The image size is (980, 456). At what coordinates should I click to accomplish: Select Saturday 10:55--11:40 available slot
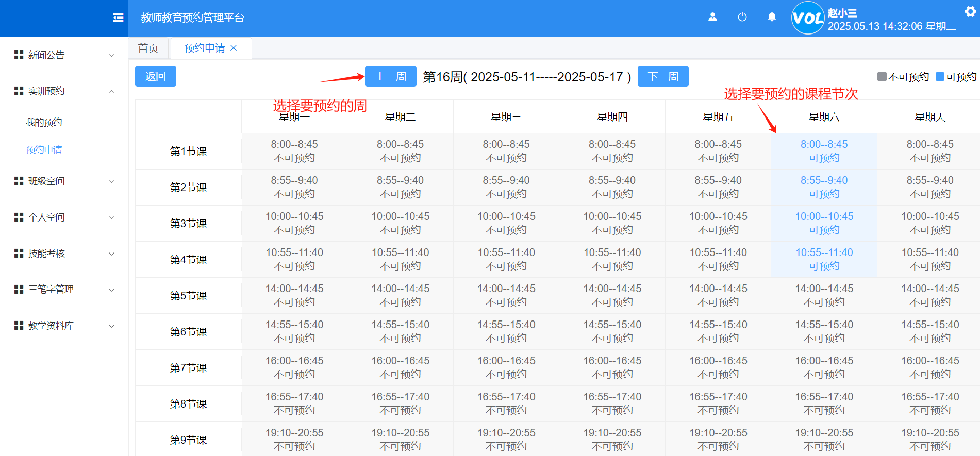824,259
